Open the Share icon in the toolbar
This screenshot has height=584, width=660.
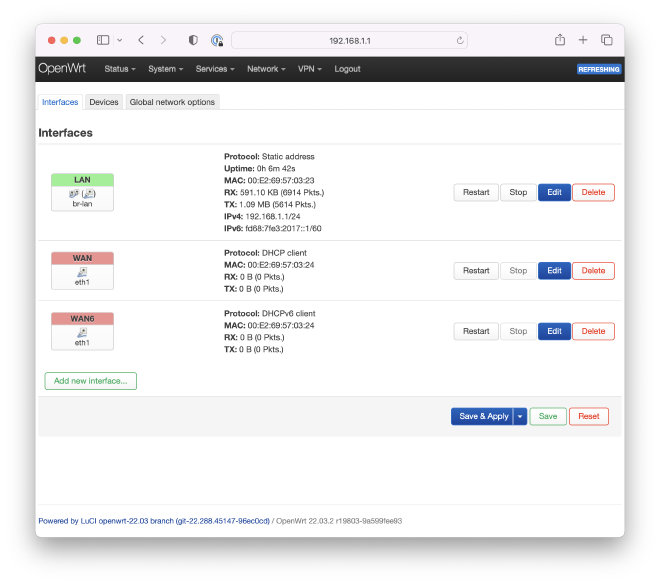click(559, 40)
